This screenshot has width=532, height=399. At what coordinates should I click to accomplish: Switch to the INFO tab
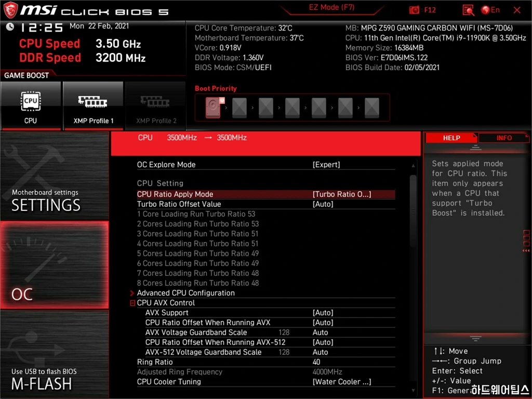tap(503, 138)
